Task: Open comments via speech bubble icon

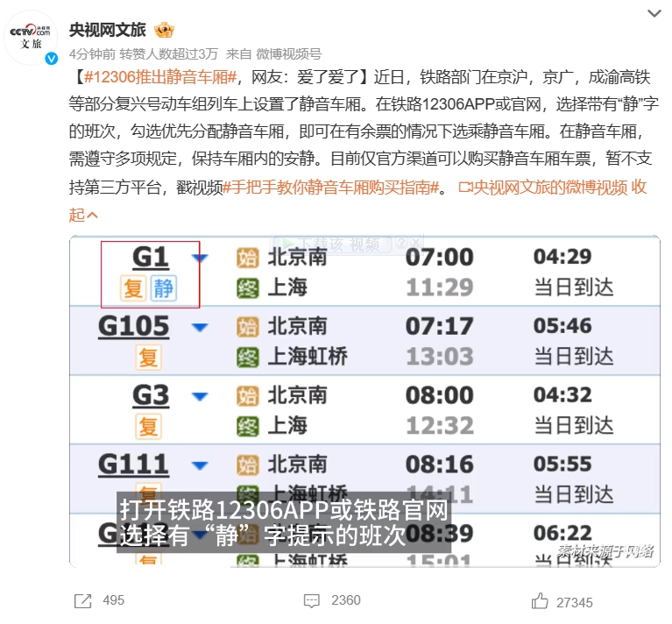Action: point(312,601)
